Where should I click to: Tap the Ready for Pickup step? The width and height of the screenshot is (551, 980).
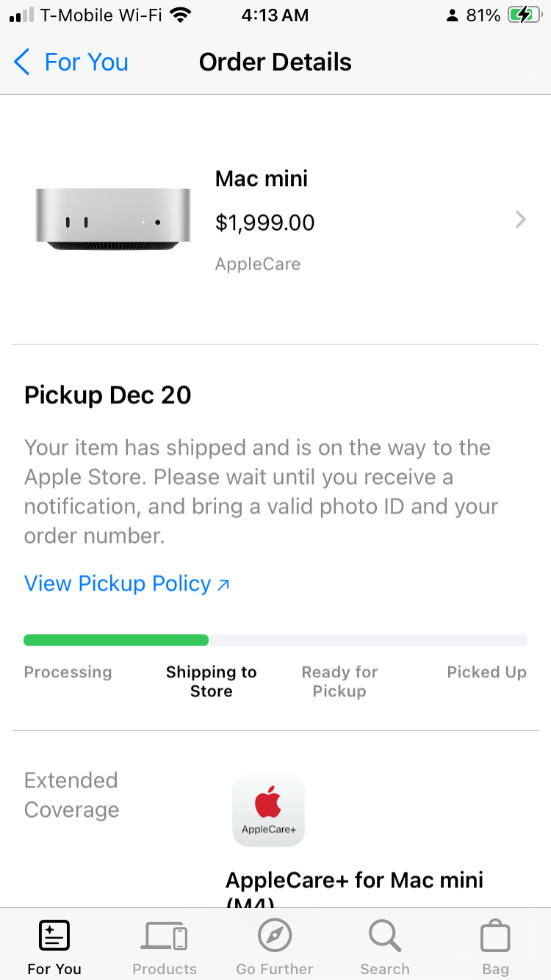(x=339, y=682)
